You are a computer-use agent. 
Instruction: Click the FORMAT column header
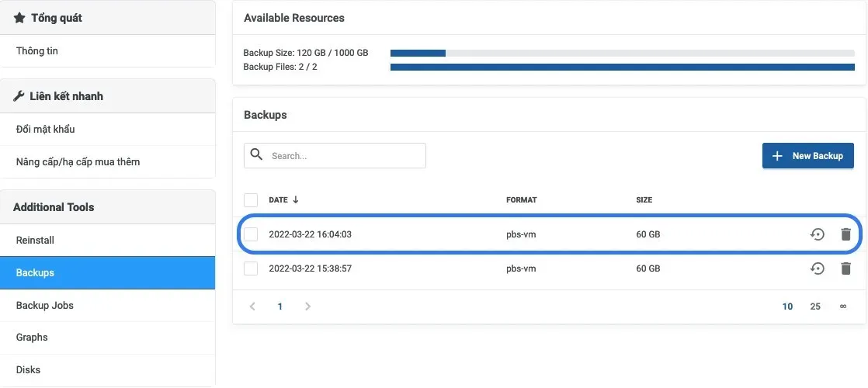tap(522, 199)
